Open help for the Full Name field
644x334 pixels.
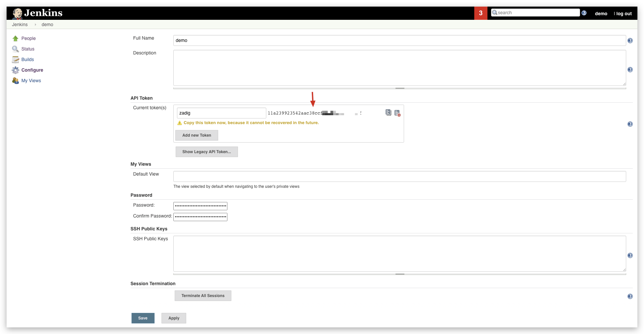630,41
